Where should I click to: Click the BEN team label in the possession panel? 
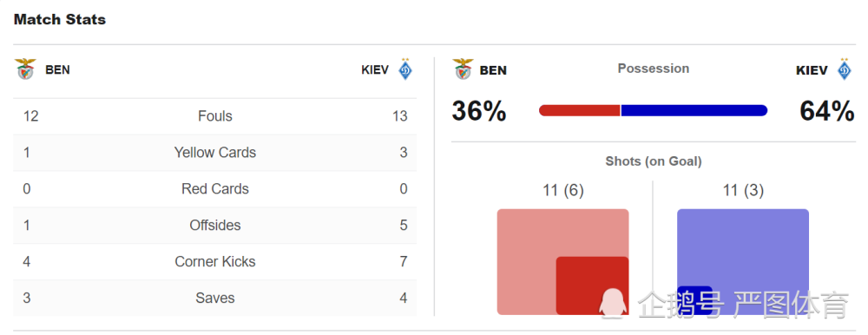(493, 70)
